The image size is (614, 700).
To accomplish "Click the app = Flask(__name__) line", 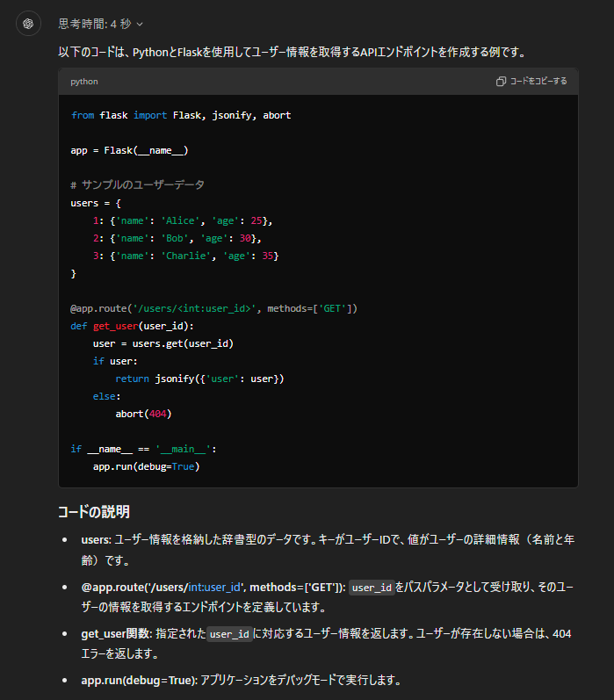I will pos(129,150).
